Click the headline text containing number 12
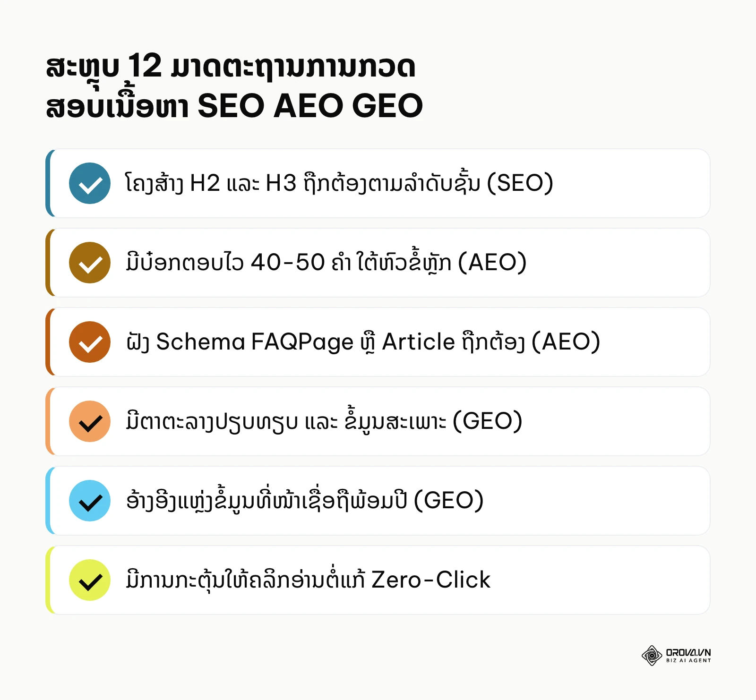 [x=231, y=67]
